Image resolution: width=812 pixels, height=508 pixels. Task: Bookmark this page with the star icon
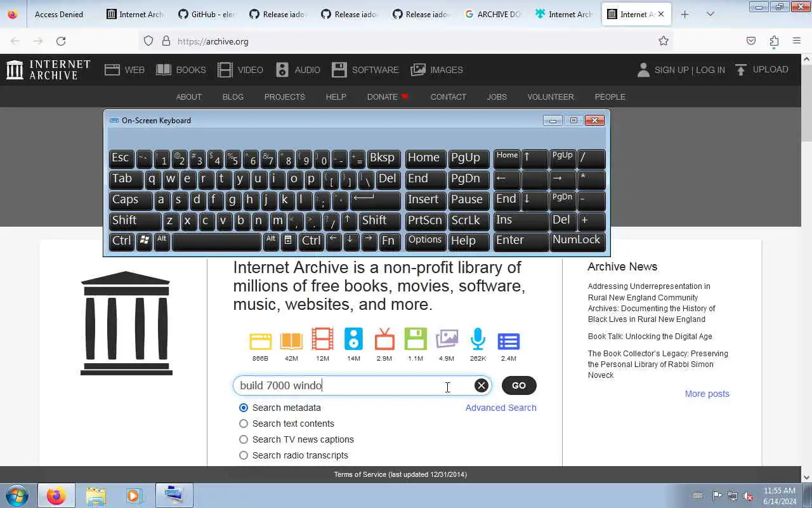(664, 41)
